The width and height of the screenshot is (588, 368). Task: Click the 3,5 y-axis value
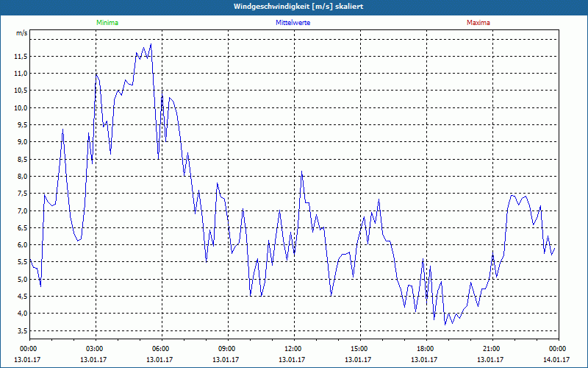(22, 330)
